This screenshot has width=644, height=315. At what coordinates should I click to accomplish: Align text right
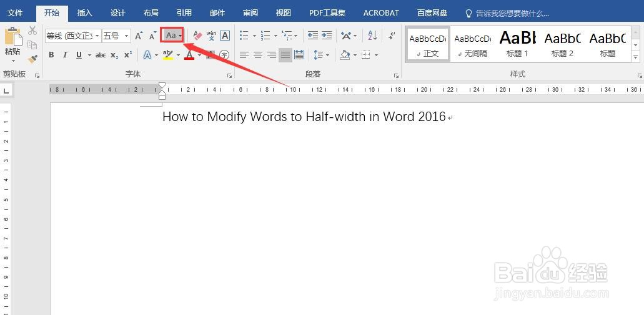point(272,55)
